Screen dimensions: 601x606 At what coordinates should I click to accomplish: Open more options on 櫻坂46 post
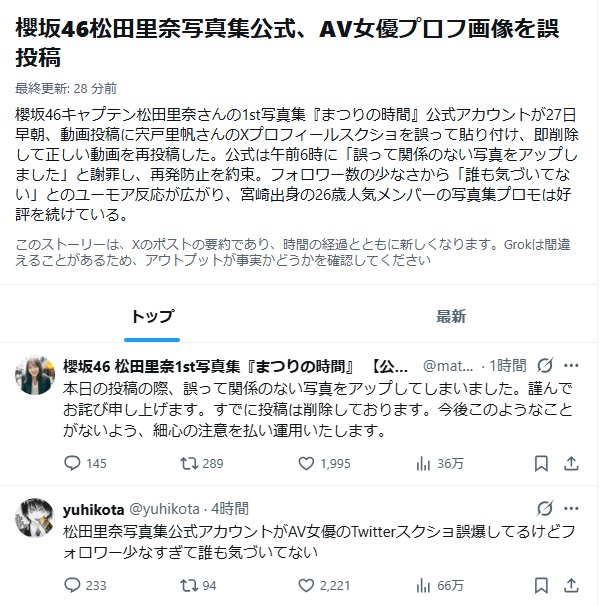[571, 365]
